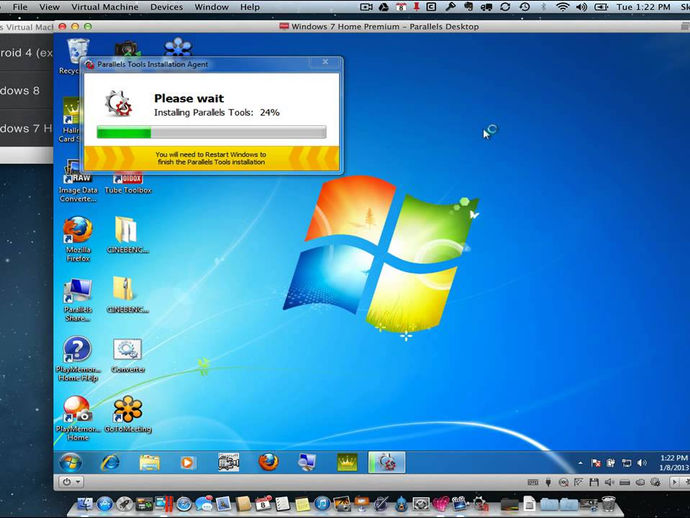Screen dimensions: 690x518
Task: Select Windows 7 Home in virtual machines list
Action: 26,129
